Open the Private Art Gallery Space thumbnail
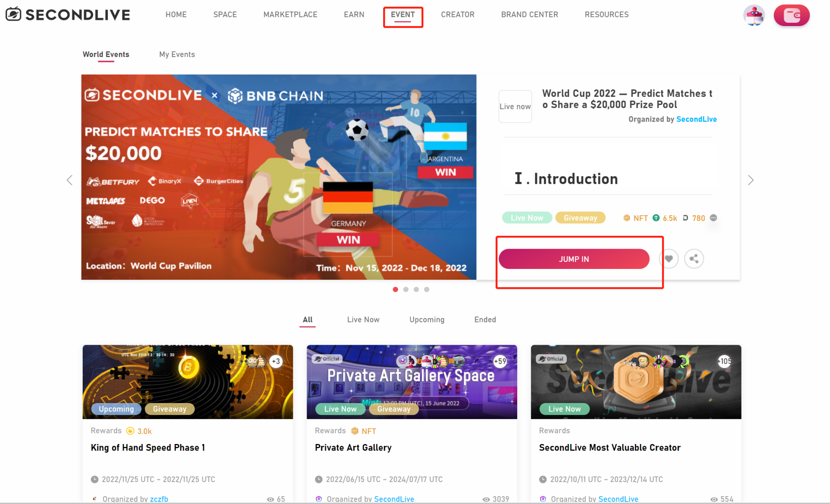The height and width of the screenshot is (504, 830). (412, 382)
